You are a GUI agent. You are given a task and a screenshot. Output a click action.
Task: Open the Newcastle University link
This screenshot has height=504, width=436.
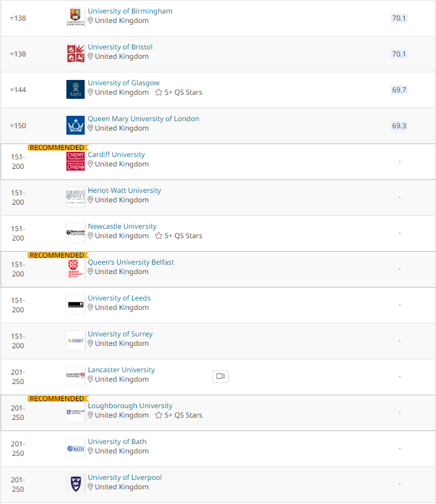[x=122, y=226]
